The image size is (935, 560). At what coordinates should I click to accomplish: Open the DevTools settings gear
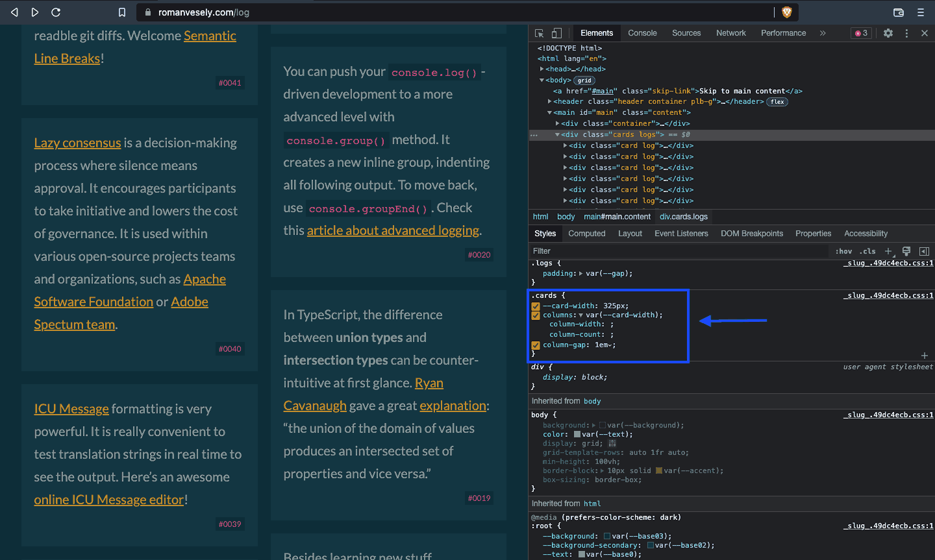click(x=888, y=32)
